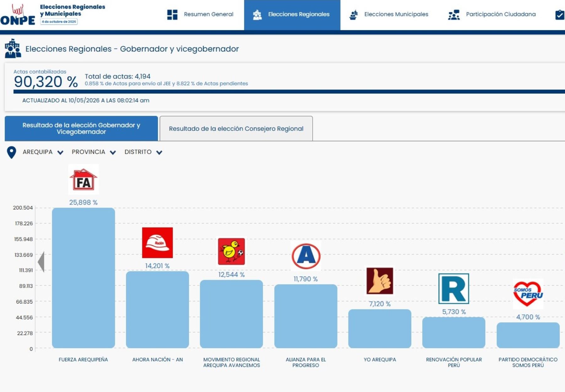Expand the PROVINCIA dropdown
This screenshot has width=565, height=392.
click(x=94, y=152)
